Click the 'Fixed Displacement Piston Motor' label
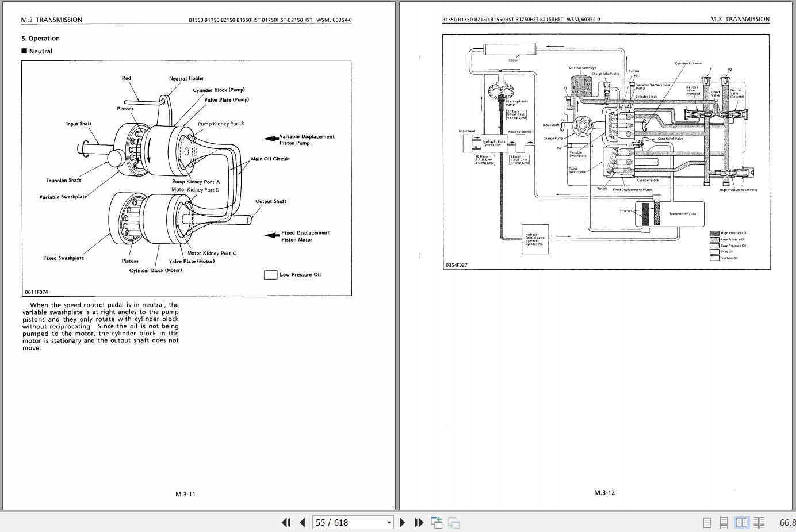The height and width of the screenshot is (532, 796). (305, 236)
